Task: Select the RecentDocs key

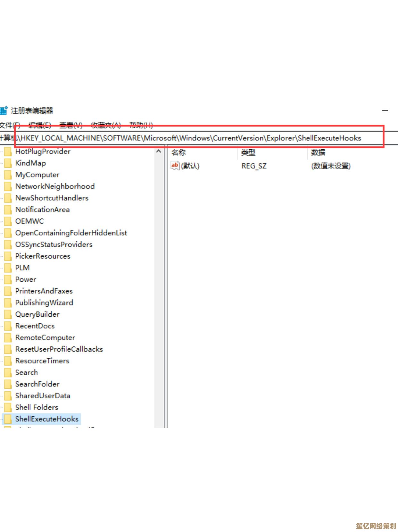Action: (35, 326)
